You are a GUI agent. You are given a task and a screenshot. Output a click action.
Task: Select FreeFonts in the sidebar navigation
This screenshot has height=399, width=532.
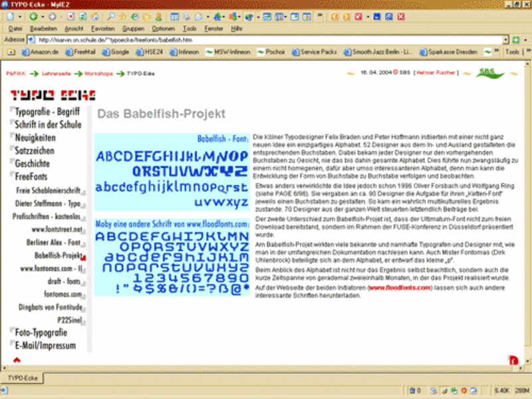click(32, 176)
